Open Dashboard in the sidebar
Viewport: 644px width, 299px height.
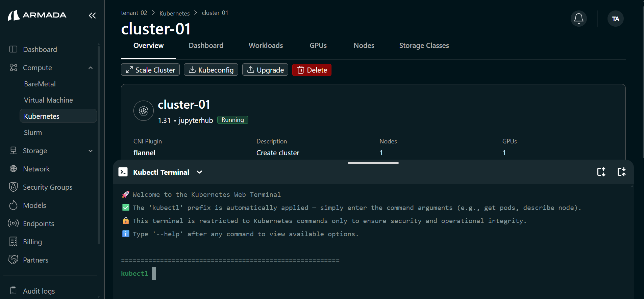tap(40, 49)
